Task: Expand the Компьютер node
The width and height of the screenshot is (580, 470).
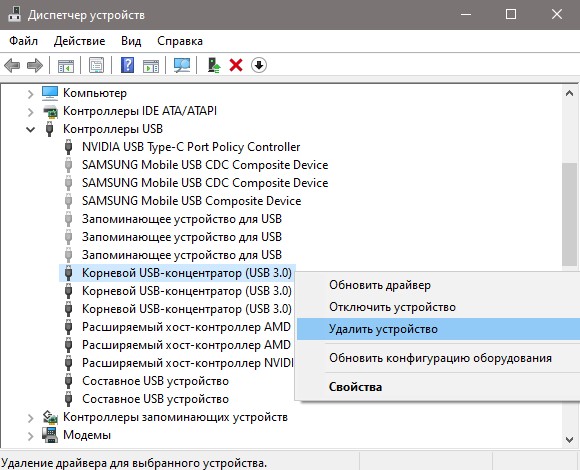Action: click(30, 94)
